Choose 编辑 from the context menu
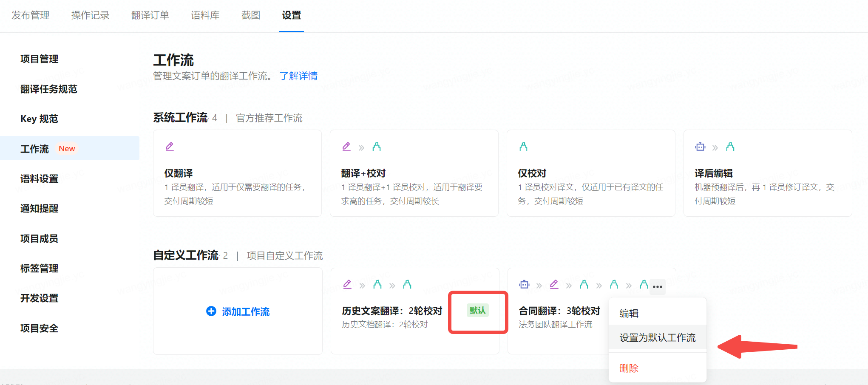This screenshot has height=385, width=868. tap(629, 314)
